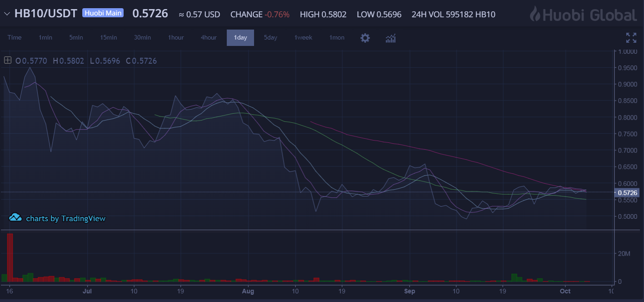Click the CHANGE -0.76% value
This screenshot has height=302, width=644.
260,15
